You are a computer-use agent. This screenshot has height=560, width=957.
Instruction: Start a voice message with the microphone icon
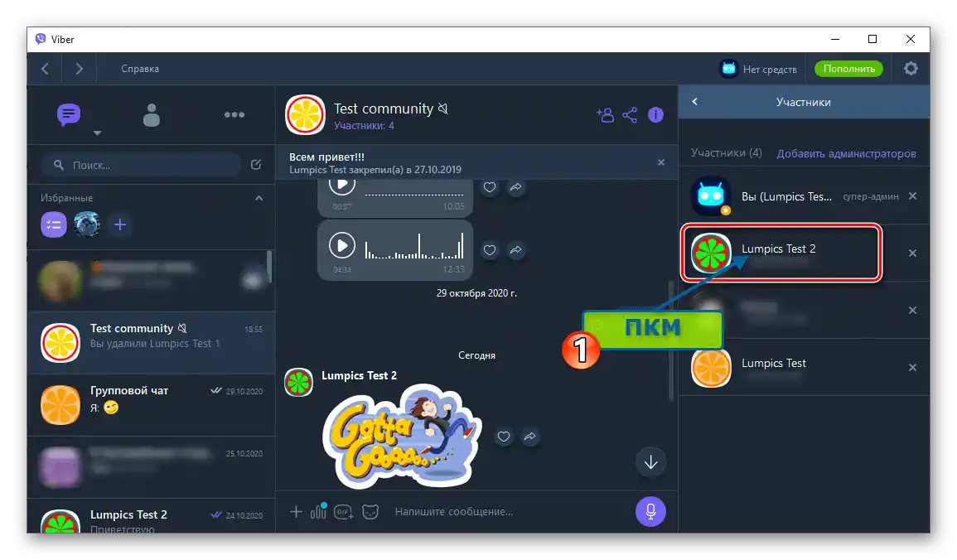coord(650,511)
